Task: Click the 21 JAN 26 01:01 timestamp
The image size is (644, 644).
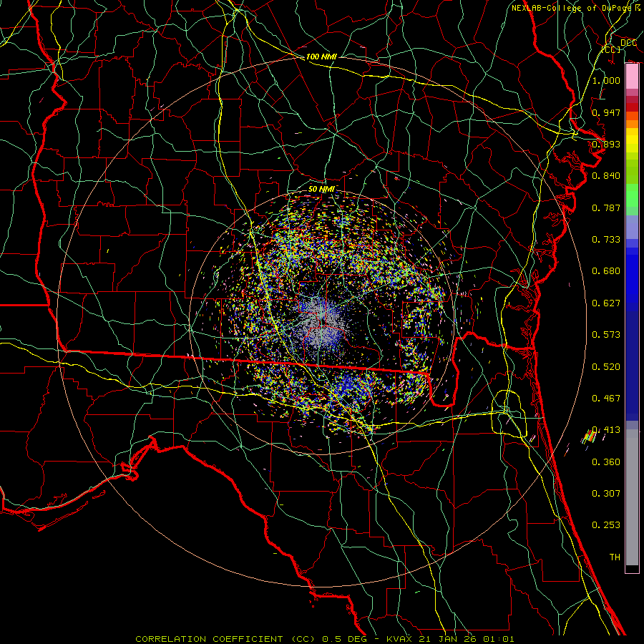Action: click(x=466, y=639)
